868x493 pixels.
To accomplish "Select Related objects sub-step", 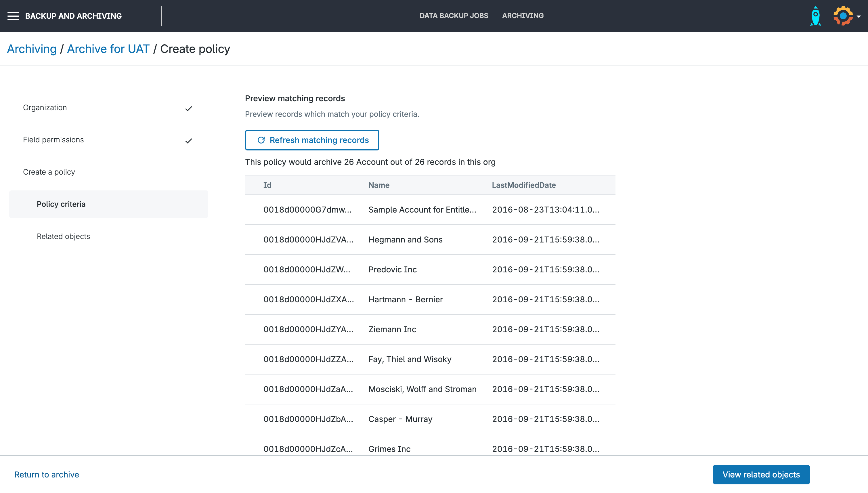I will pos(63,236).
